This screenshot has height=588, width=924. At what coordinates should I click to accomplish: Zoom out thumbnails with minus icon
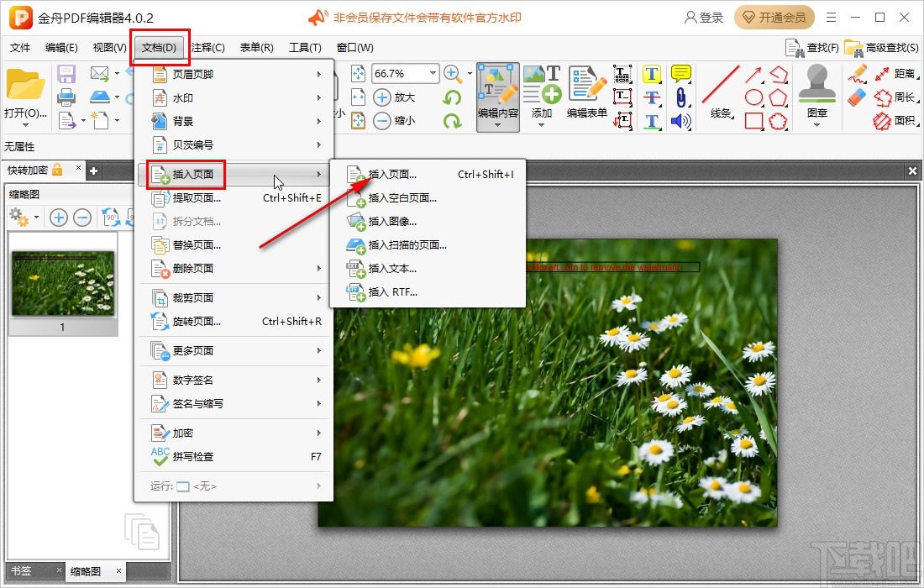point(82,218)
